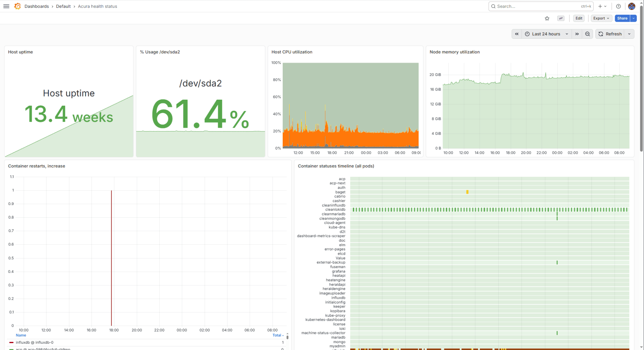Viewport: 644px width, 350px height.
Task: Open the user profile avatar
Action: (631, 6)
